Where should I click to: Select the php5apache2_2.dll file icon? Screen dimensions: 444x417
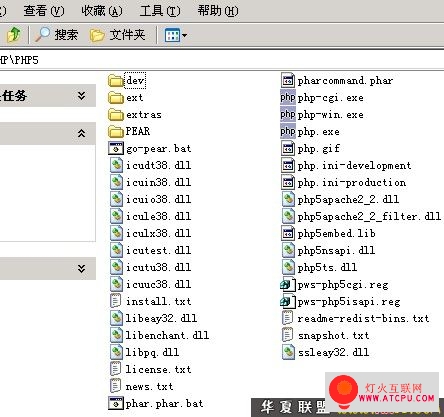288,199
